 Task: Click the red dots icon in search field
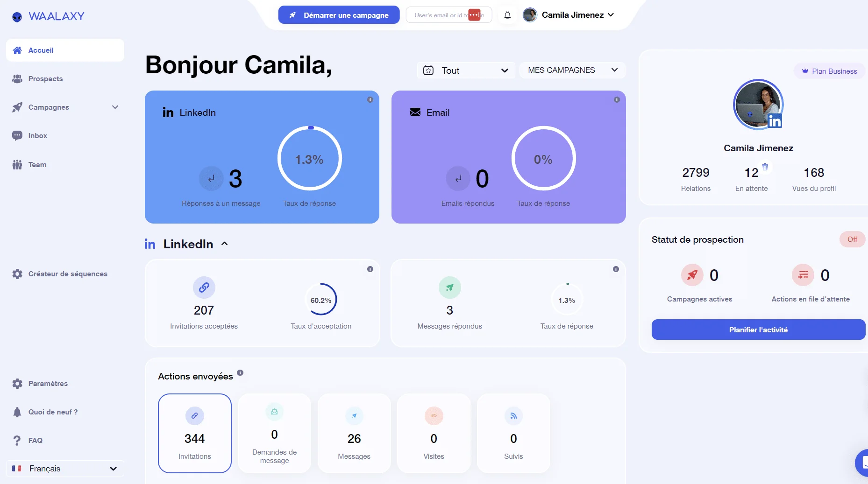pos(474,15)
